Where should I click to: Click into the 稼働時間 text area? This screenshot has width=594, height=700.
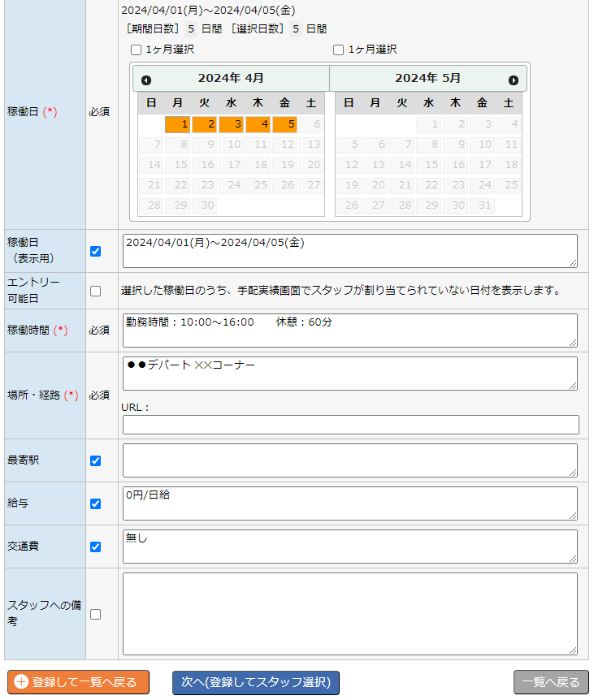[x=350, y=331]
